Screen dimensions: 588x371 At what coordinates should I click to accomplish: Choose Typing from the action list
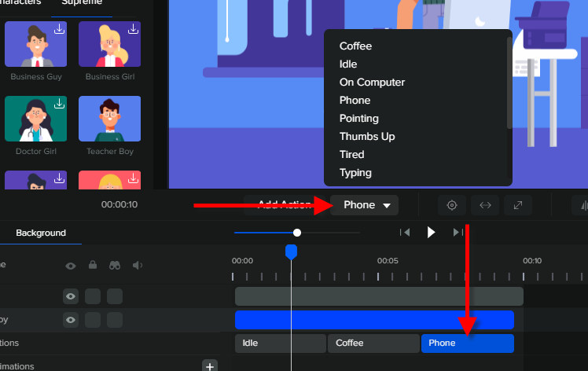[355, 173]
